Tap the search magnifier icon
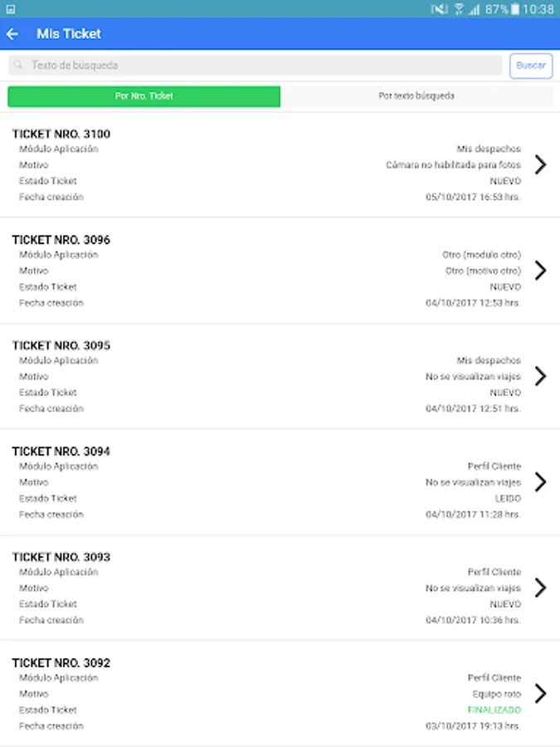 (x=19, y=66)
